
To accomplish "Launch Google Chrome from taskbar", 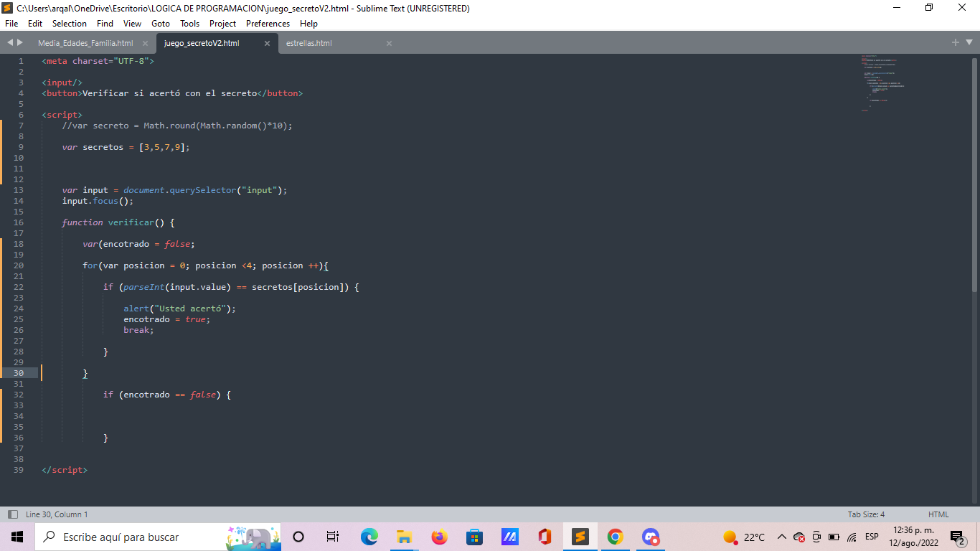I will pos(615,537).
